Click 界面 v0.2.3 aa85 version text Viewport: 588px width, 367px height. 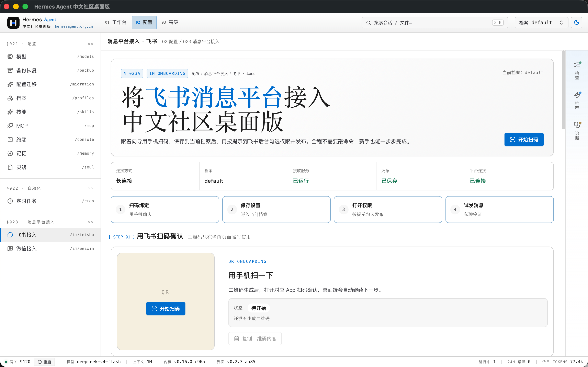point(236,362)
